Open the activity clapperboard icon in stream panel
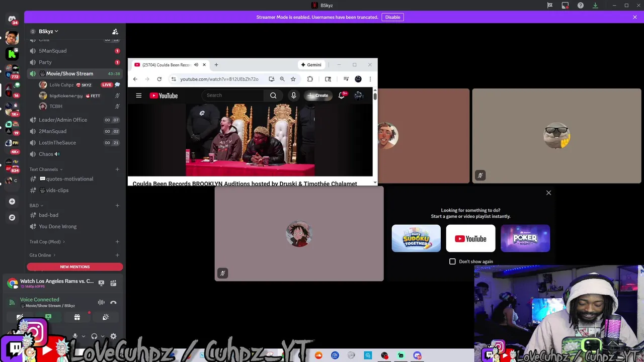This screenshot has height=362, width=644. [x=113, y=283]
